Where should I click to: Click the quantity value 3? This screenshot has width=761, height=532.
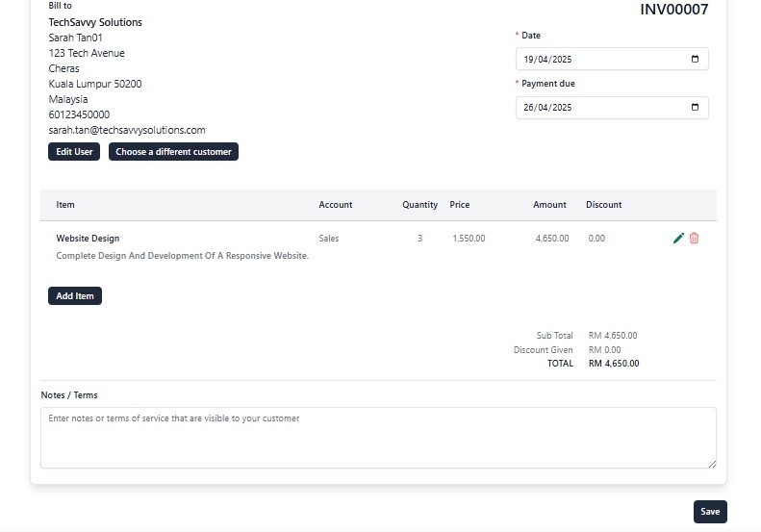[419, 239]
